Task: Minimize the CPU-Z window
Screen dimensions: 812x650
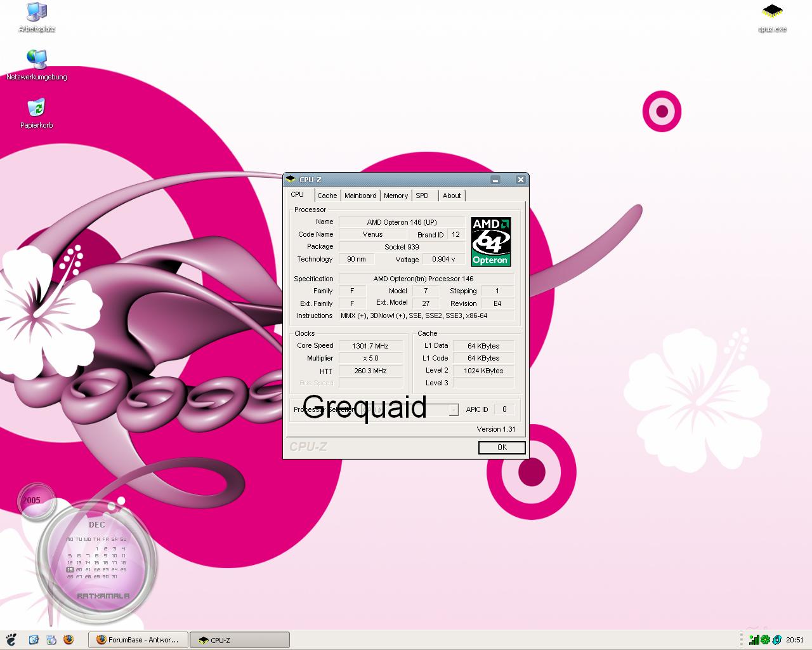Action: [495, 180]
